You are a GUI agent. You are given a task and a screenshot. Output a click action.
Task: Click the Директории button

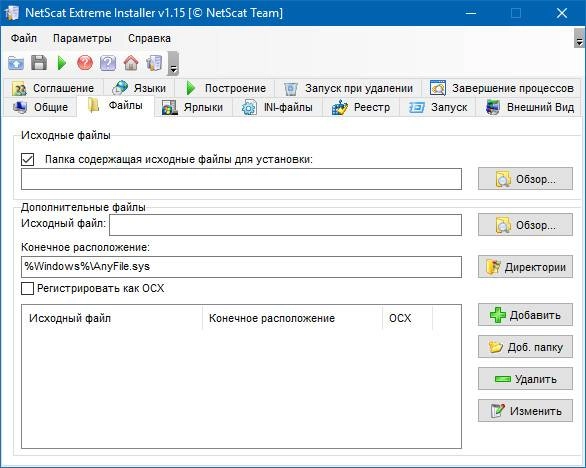[x=525, y=267]
